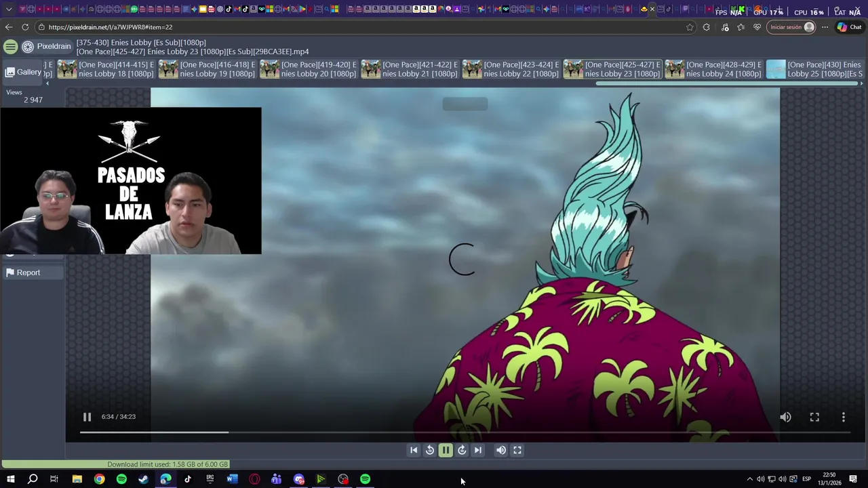868x488 pixels.
Task: Open Task View on the taskbar
Action: pyautogui.click(x=54, y=479)
